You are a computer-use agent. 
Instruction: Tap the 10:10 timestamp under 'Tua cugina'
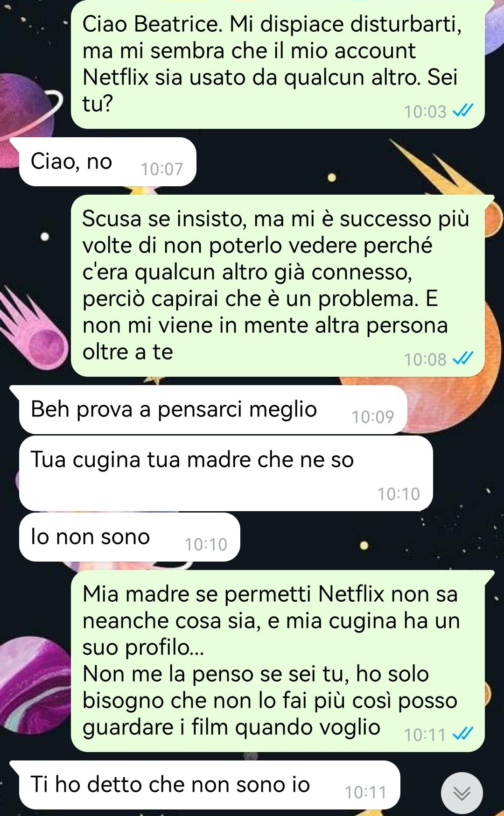coord(399,494)
